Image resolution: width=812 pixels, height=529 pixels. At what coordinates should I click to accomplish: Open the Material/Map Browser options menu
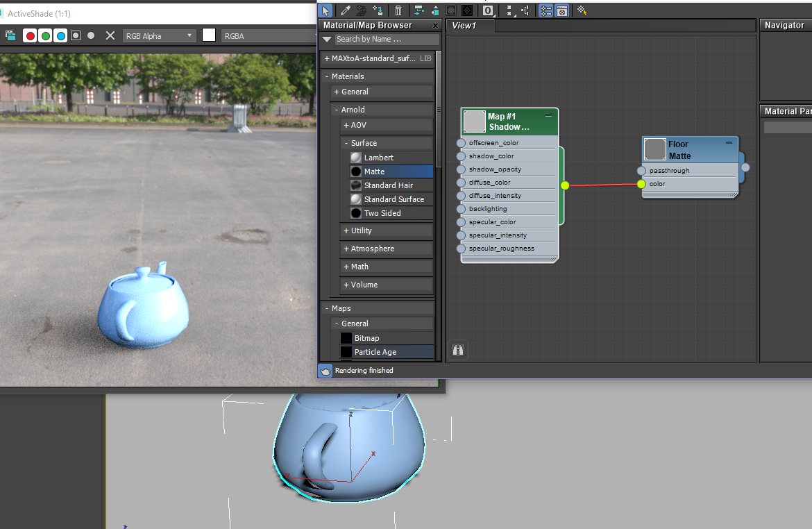point(326,40)
